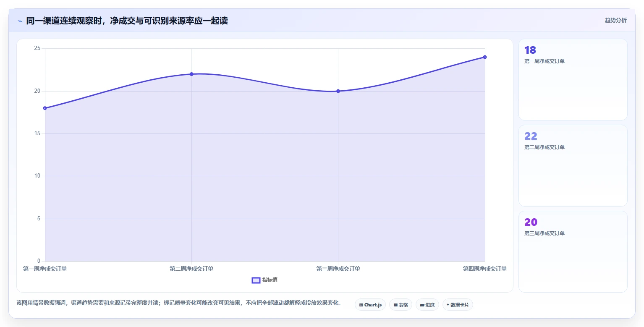
Task: Click x-axis label 第一周净成交订单
Action: click(x=45, y=269)
